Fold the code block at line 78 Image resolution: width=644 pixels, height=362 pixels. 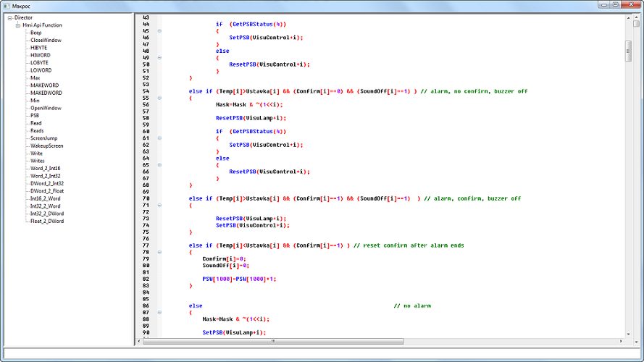[x=159, y=252]
